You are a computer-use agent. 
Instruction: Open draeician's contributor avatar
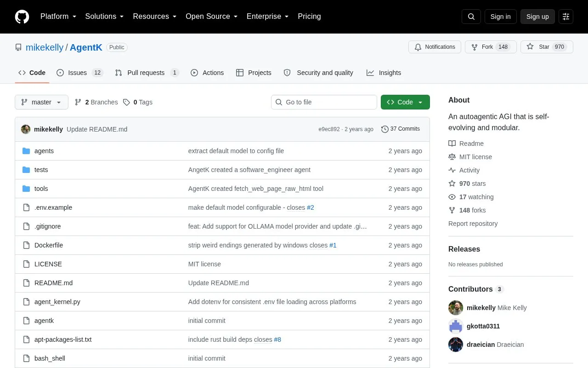[456, 345]
